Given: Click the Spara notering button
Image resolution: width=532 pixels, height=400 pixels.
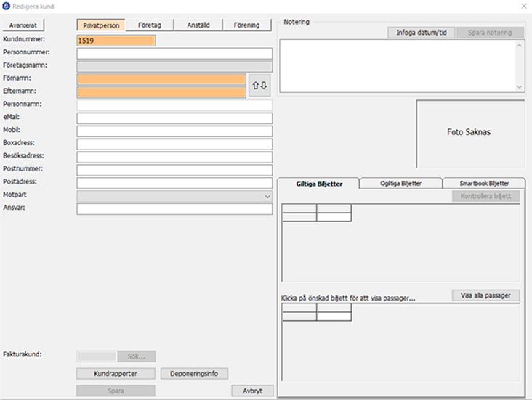Looking at the screenshot, I should coord(490,33).
